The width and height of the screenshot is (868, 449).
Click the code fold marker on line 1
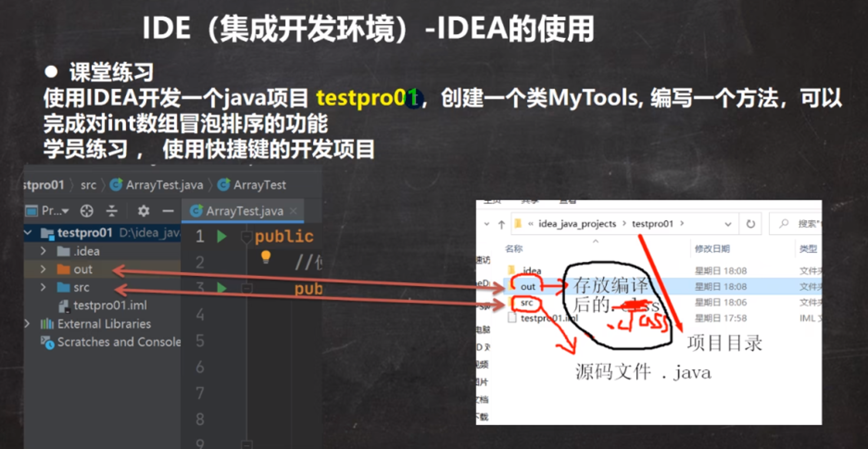point(247,237)
